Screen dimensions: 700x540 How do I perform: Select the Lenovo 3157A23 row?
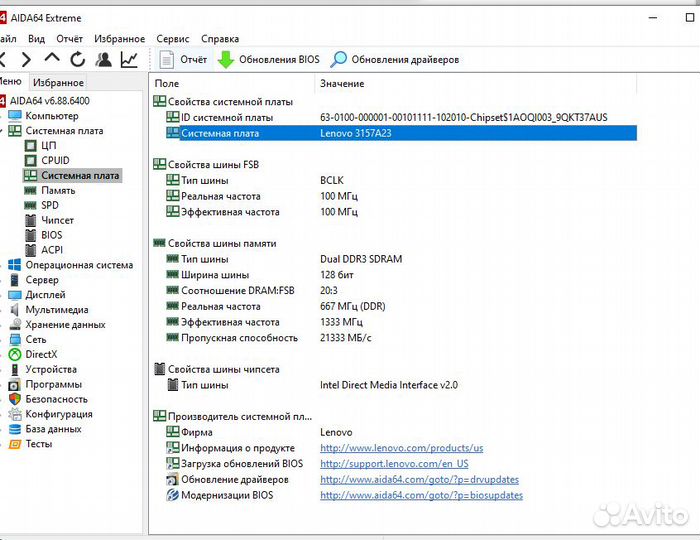click(401, 133)
